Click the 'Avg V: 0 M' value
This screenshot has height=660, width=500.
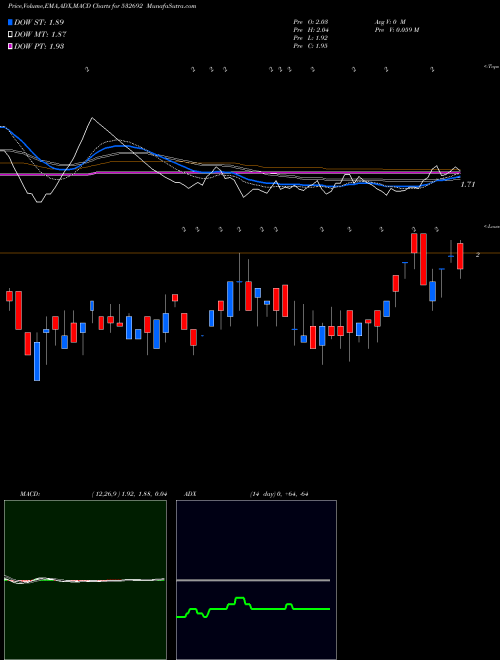pyautogui.click(x=390, y=22)
